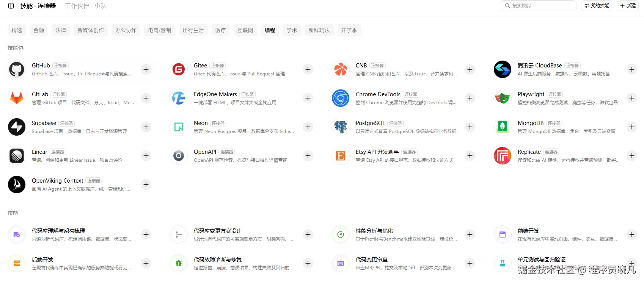
Task: Click the PostgreSQL elephant logo icon
Action: click(x=341, y=127)
